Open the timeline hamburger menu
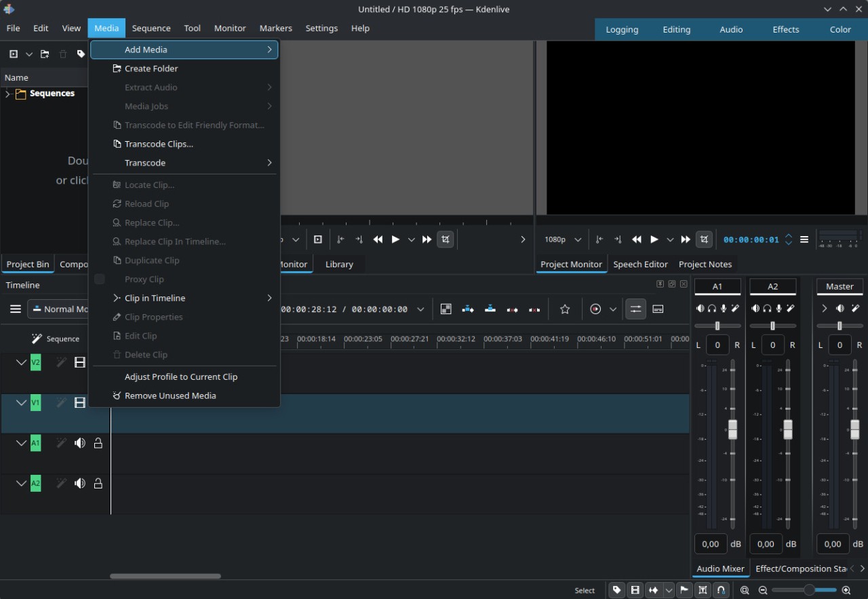 (15, 309)
